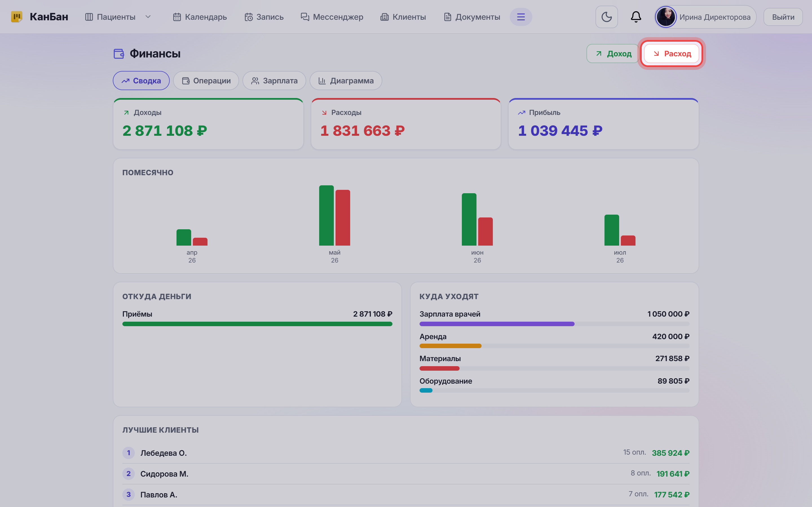Open the Диаграмма tab

pos(346,81)
